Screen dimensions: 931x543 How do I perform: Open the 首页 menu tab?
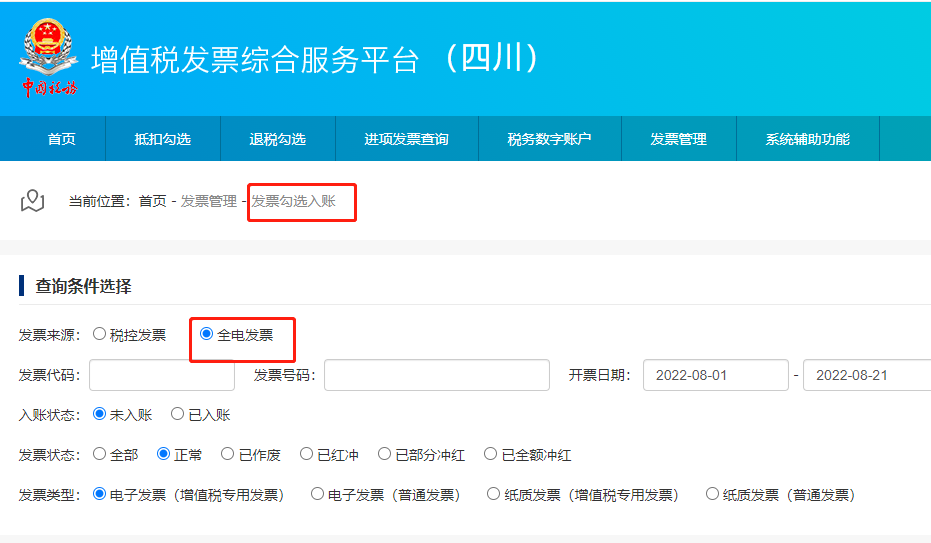(x=62, y=139)
